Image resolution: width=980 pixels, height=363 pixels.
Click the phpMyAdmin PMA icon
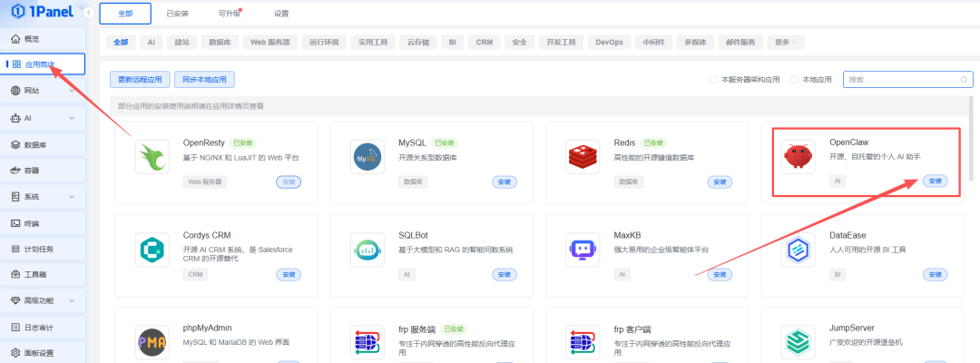(152, 341)
